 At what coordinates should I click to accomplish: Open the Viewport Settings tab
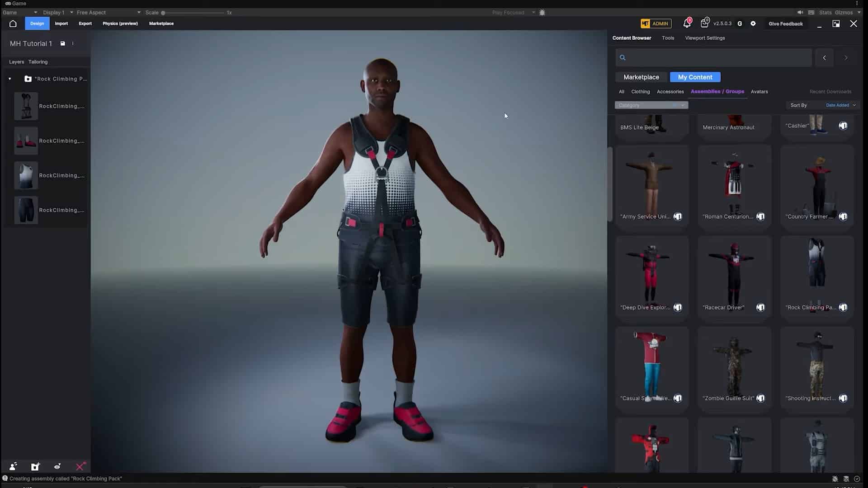tap(705, 38)
